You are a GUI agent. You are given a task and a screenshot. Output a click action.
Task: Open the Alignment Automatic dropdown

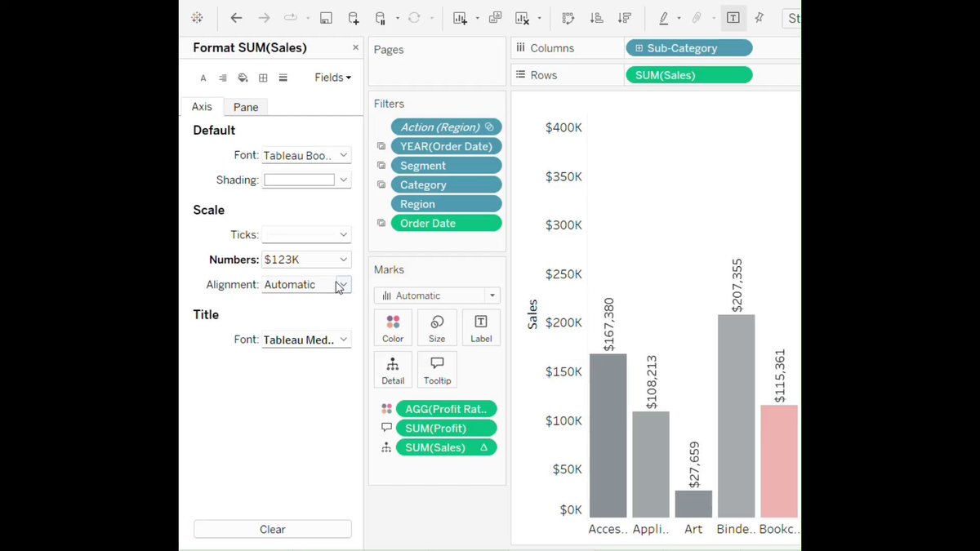306,284
